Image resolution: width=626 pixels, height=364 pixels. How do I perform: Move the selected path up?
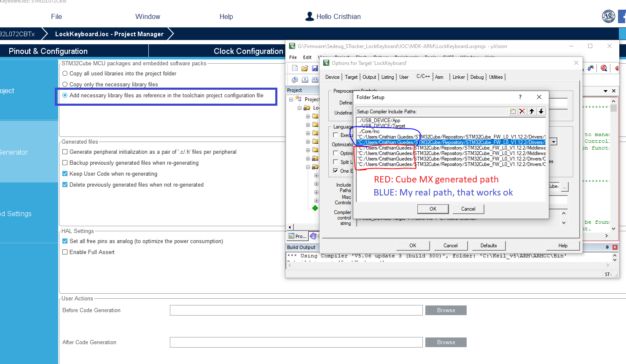coord(532,111)
